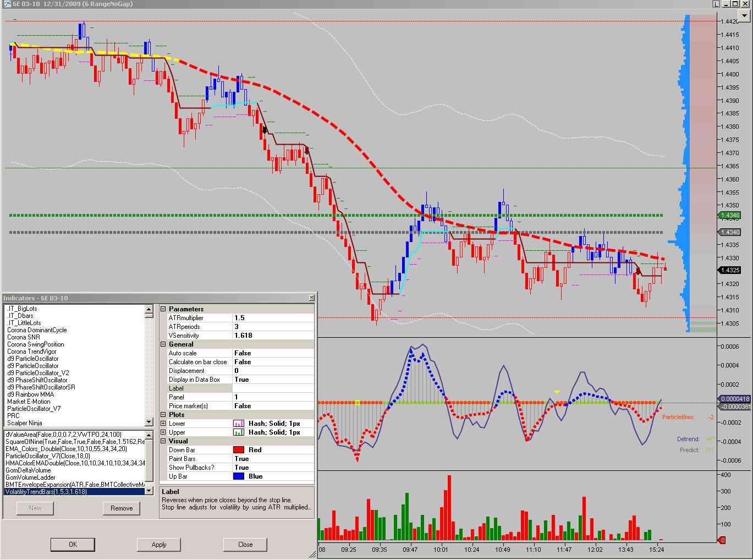Click the 1.4340 gray price marker
Screen dimensions: 753x560
730,232
